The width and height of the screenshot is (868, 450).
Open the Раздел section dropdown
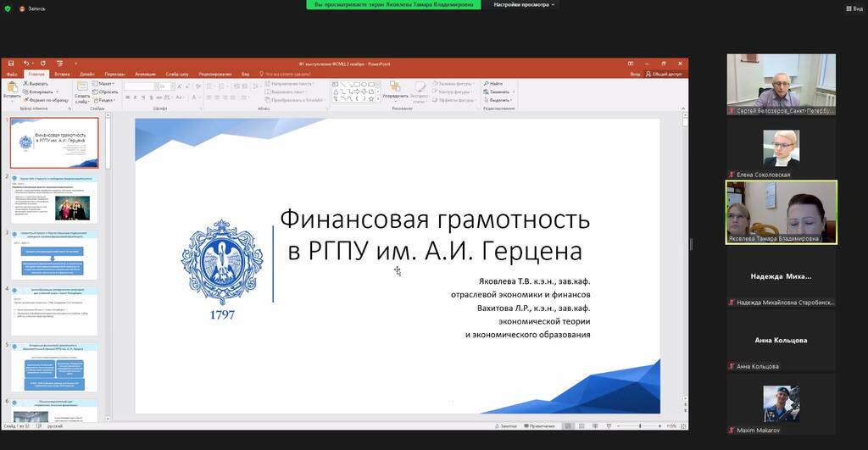click(x=104, y=100)
